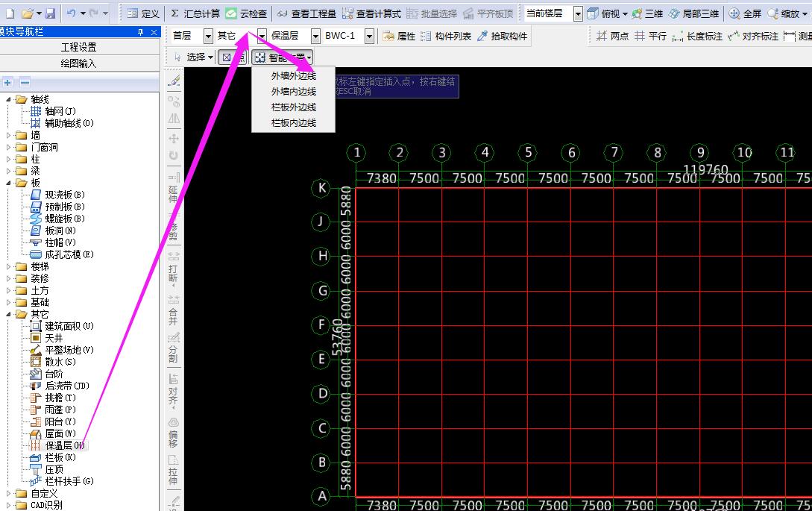Select 后浇带(JD) in the tree
Screen dimensions: 812x511
pyautogui.click(x=67, y=386)
